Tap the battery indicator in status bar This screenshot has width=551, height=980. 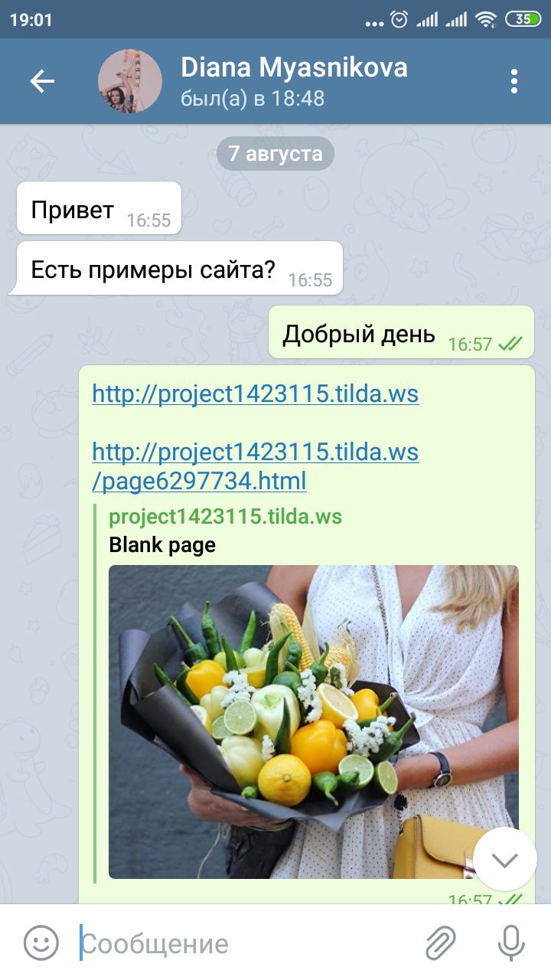click(x=523, y=20)
